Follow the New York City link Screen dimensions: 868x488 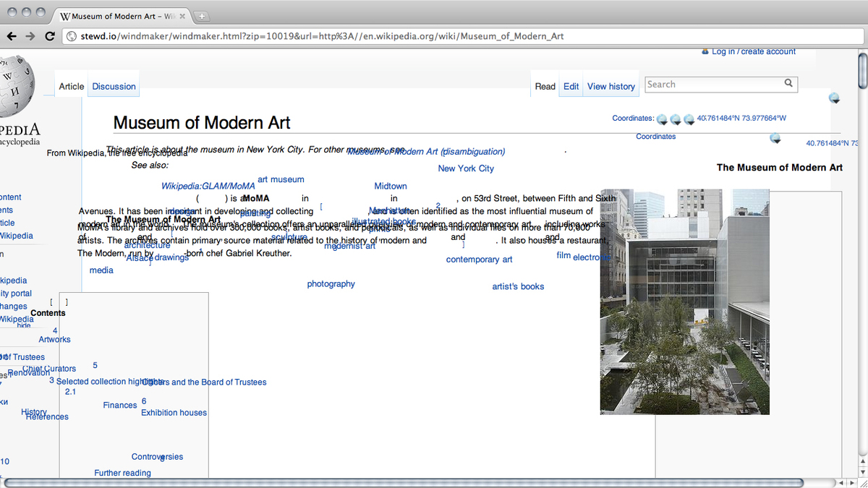[466, 168]
